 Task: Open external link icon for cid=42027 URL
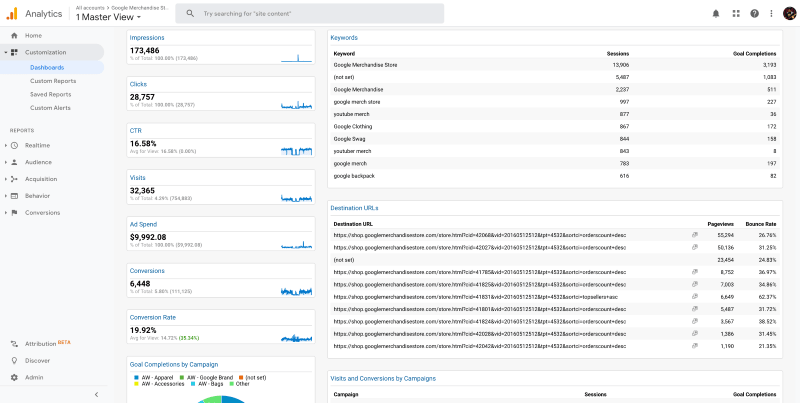(x=694, y=247)
